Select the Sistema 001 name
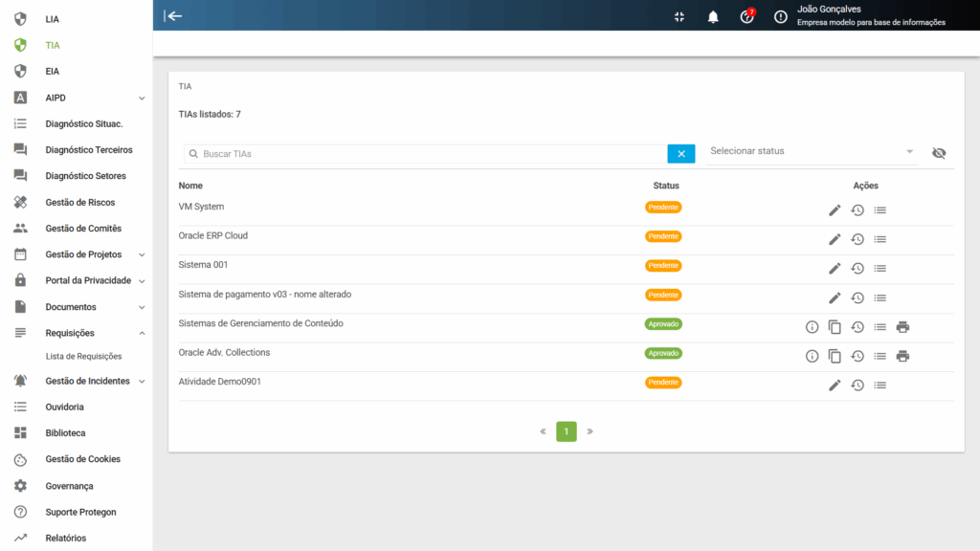The height and width of the screenshot is (551, 980). (203, 265)
